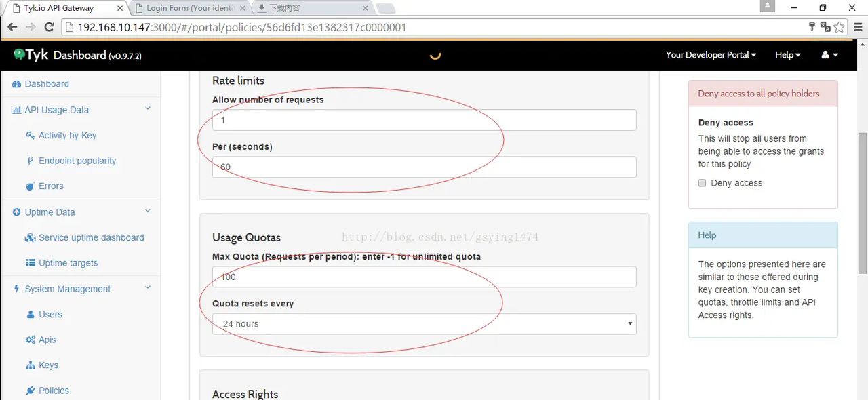Open the Quota resets every dropdown

point(425,324)
